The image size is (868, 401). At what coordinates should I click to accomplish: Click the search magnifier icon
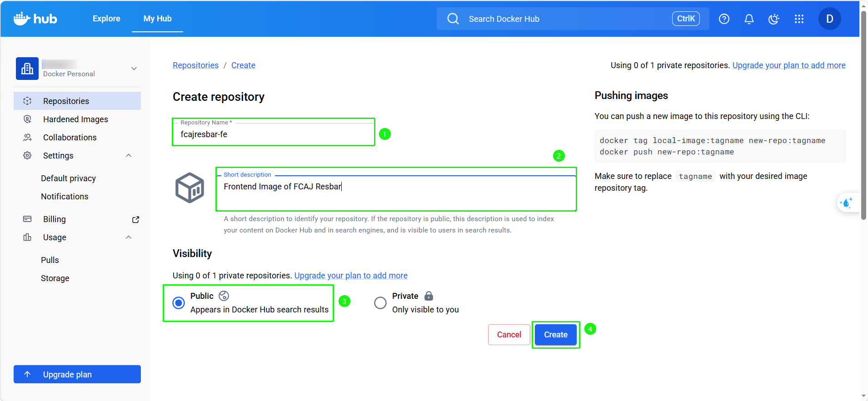click(x=453, y=19)
